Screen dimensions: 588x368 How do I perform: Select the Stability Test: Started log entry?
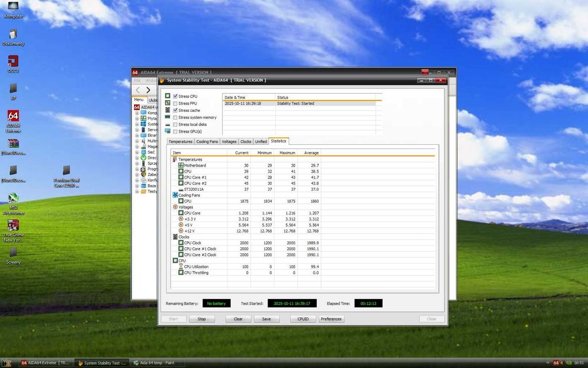click(x=299, y=103)
